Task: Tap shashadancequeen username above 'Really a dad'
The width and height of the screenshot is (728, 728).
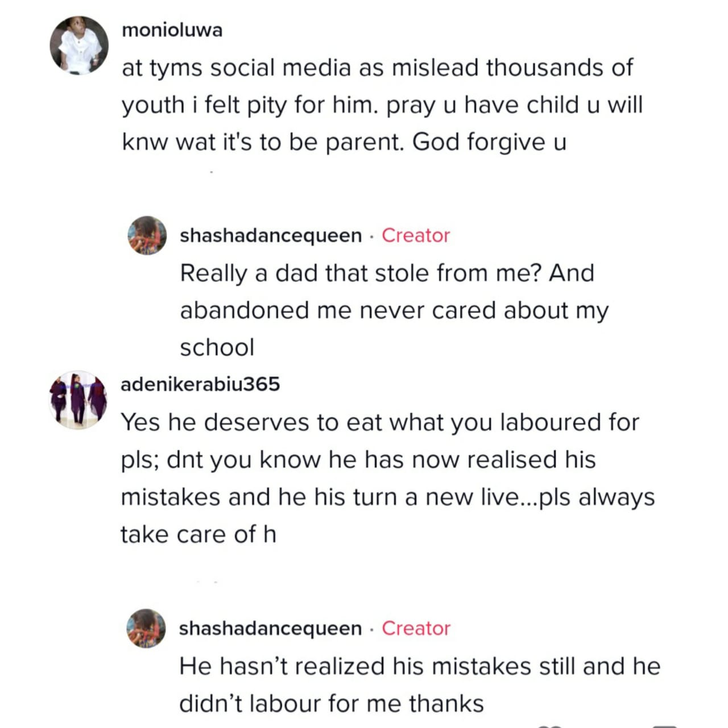Action: [270, 235]
